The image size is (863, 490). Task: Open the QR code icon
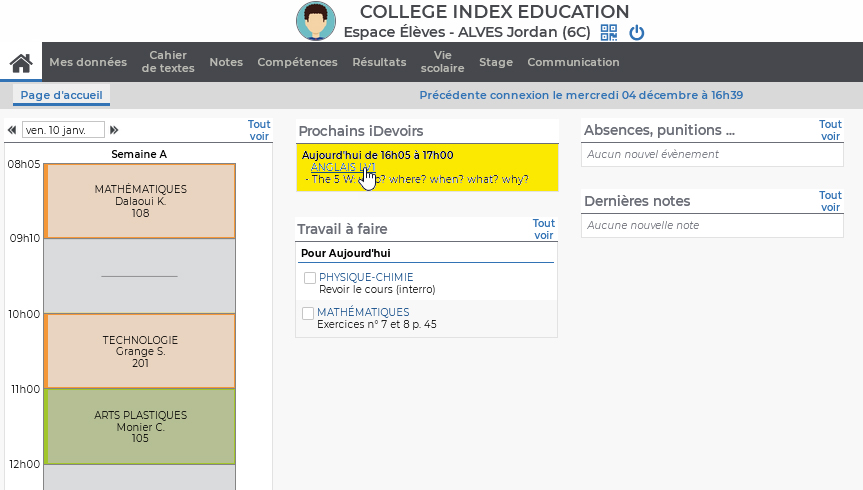[609, 32]
